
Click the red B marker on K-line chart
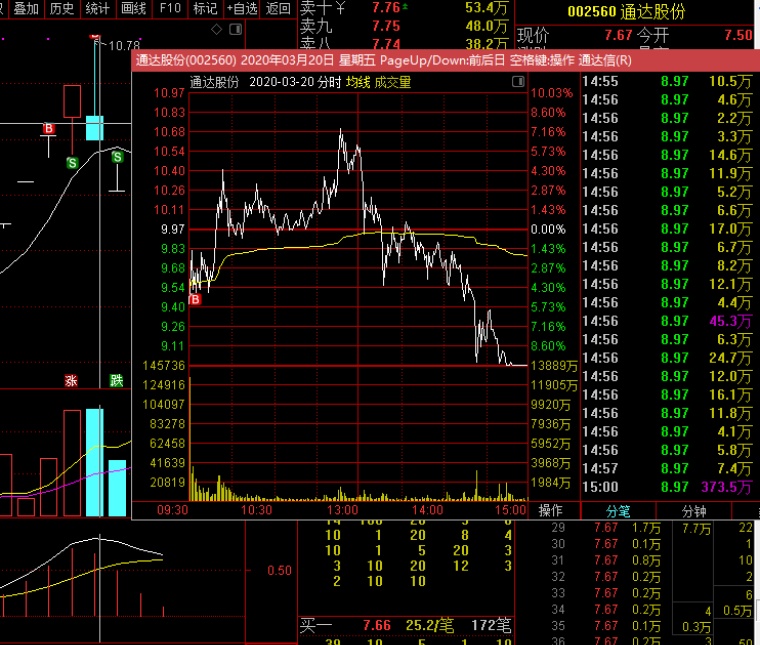coord(48,129)
